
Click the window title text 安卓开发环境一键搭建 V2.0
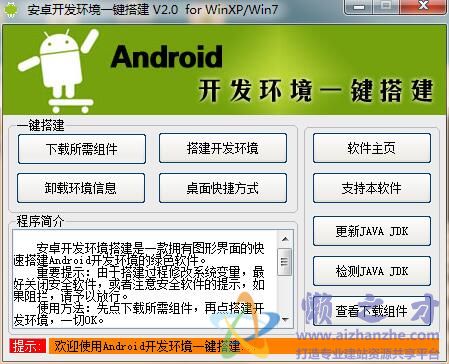click(x=103, y=10)
